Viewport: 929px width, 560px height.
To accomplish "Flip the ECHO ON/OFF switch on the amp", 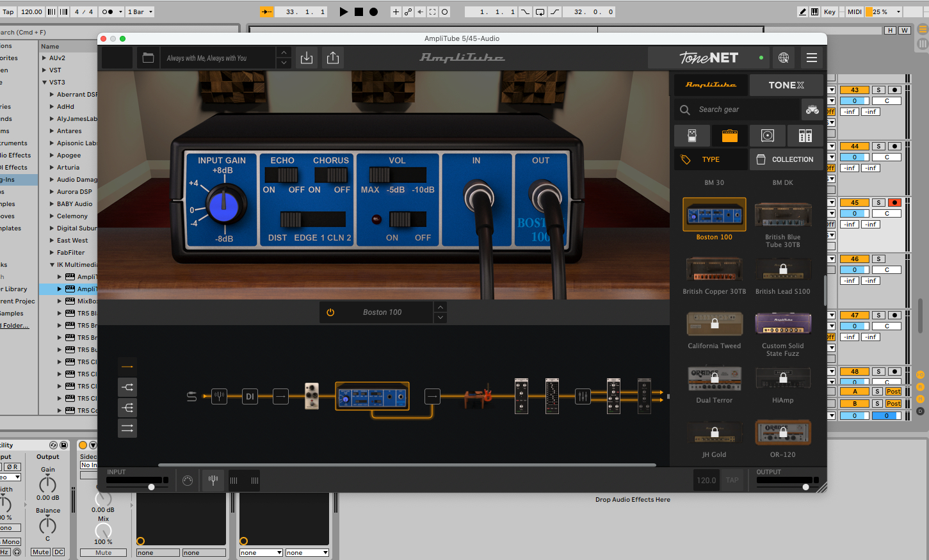I will 282,175.
